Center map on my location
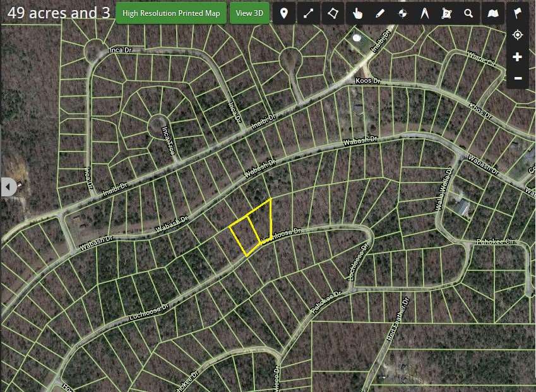The width and height of the screenshot is (536, 392). (518, 35)
